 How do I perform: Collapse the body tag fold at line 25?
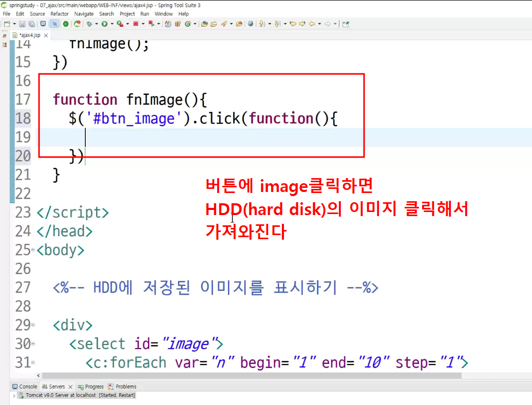click(x=33, y=250)
